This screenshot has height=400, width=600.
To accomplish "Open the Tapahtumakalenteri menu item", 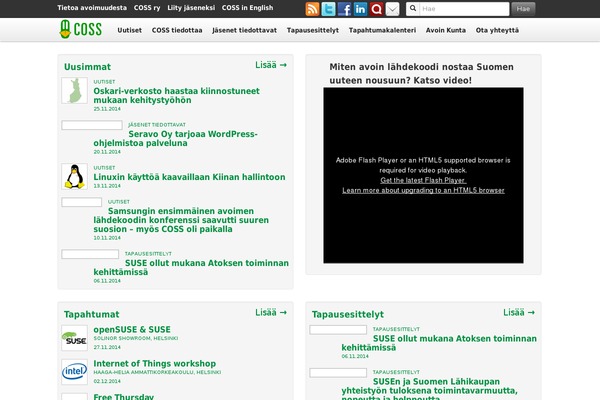I will [382, 30].
